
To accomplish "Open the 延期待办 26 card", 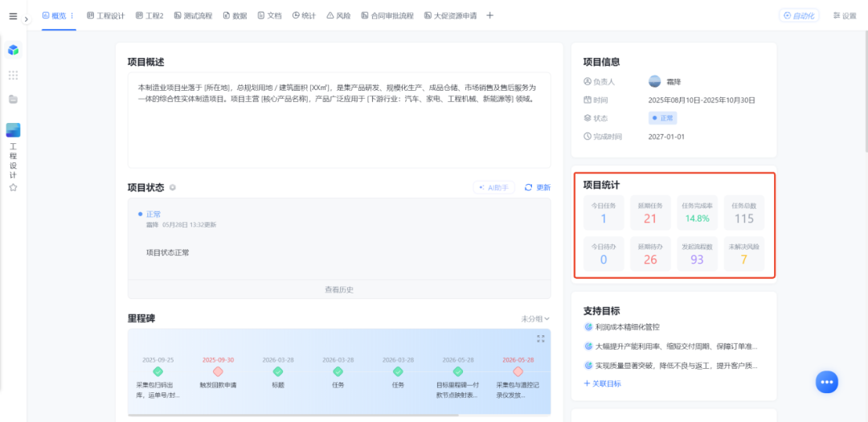I will (x=650, y=254).
